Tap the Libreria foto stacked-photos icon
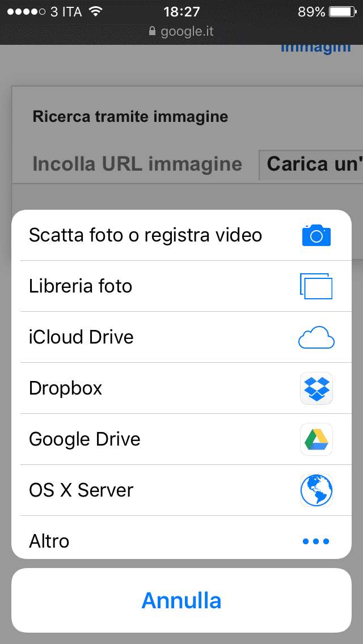The height and width of the screenshot is (644, 363). 316,286
